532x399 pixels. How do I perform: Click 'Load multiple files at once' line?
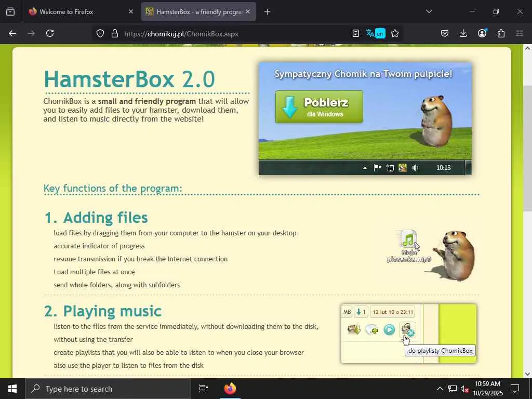(95, 272)
